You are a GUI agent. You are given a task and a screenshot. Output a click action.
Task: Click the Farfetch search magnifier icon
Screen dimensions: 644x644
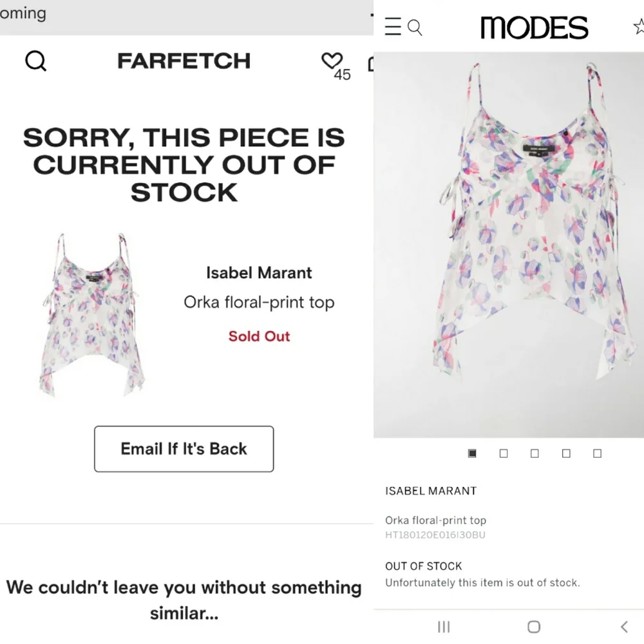35,61
